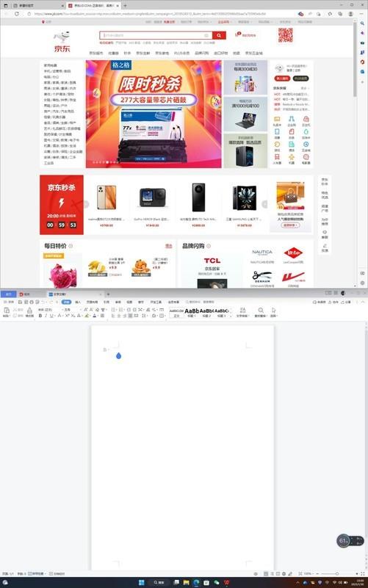Toggle underline formatting in WPS
The width and height of the screenshot is (368, 588).
[52, 316]
